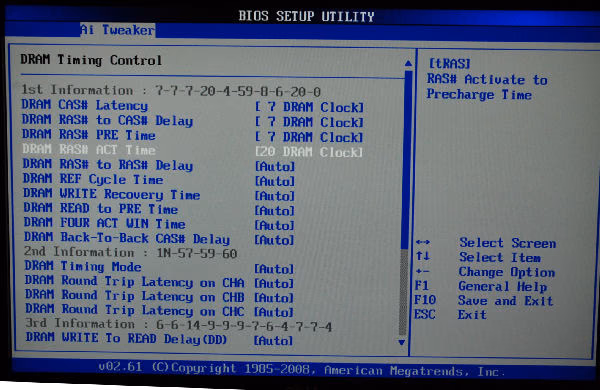Open WRITE Recovery Time Auto value
This screenshot has width=600, height=390.
click(x=275, y=196)
